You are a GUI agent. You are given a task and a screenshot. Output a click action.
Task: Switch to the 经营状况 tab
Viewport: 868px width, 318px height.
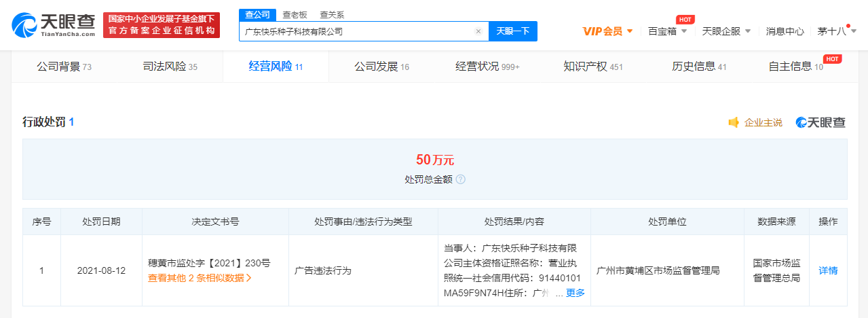point(487,67)
